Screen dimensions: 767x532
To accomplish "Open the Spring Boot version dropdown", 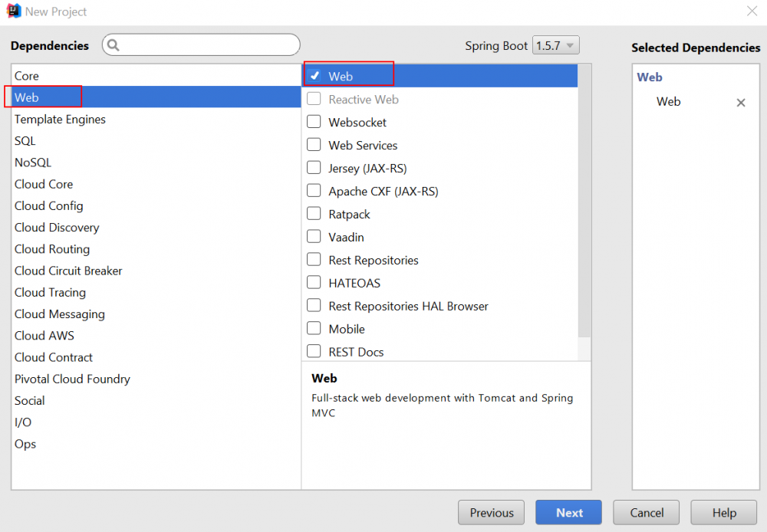I will [x=557, y=46].
